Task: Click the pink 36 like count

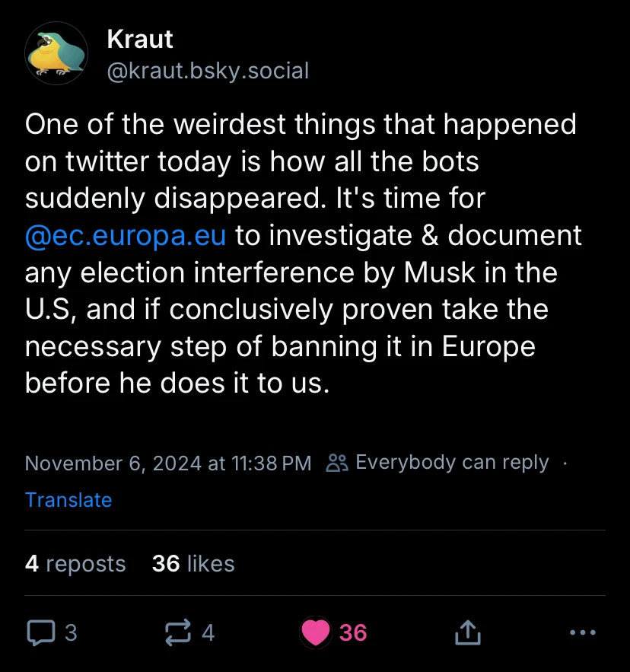Action: pos(353,632)
